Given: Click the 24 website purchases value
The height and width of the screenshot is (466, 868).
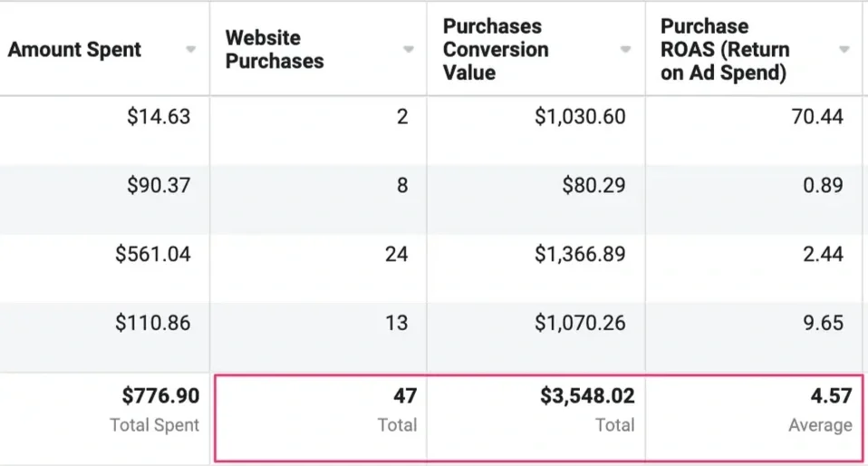Looking at the screenshot, I should click(x=396, y=254).
